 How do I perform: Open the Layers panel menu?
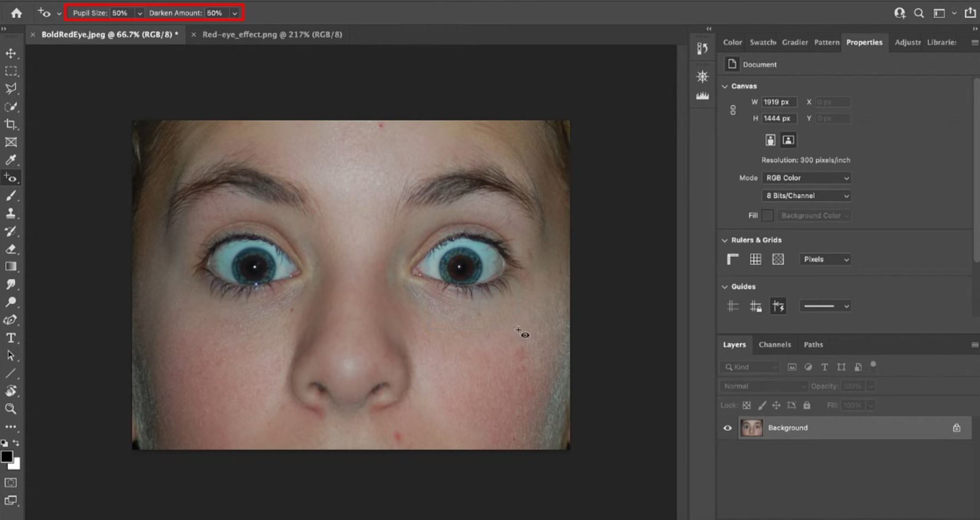coord(975,345)
